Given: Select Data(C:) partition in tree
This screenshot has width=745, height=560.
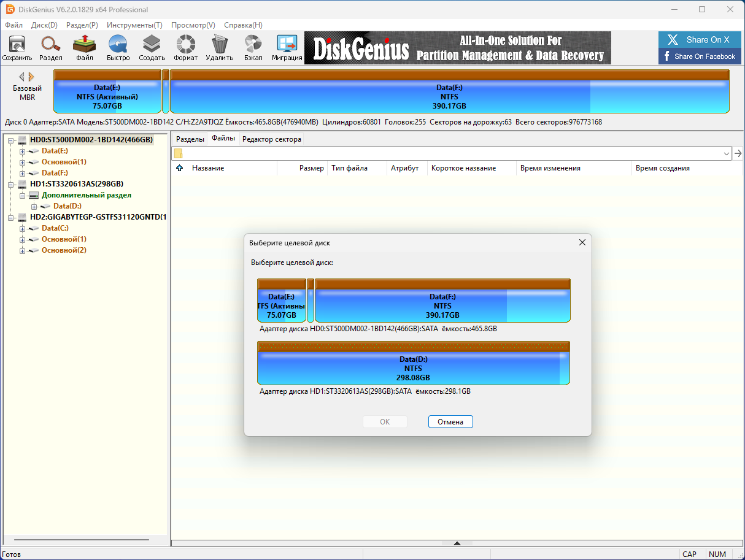Looking at the screenshot, I should point(55,228).
